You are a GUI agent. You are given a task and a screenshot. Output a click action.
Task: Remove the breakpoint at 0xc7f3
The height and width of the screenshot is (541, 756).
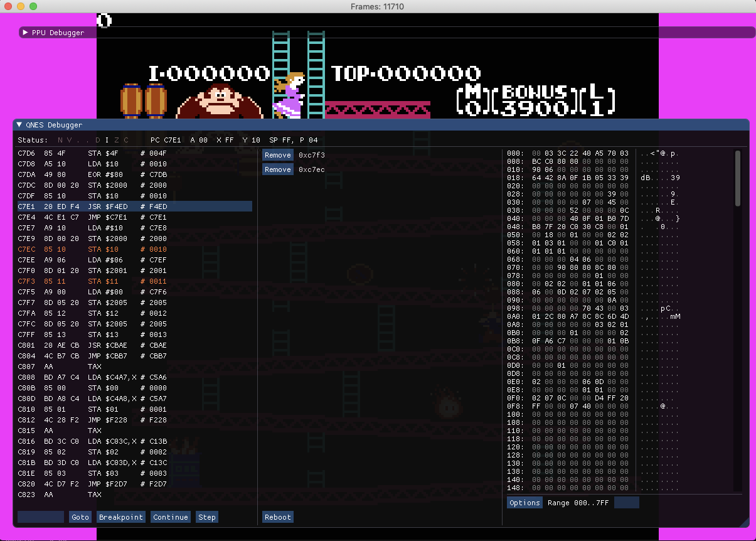[x=277, y=154]
